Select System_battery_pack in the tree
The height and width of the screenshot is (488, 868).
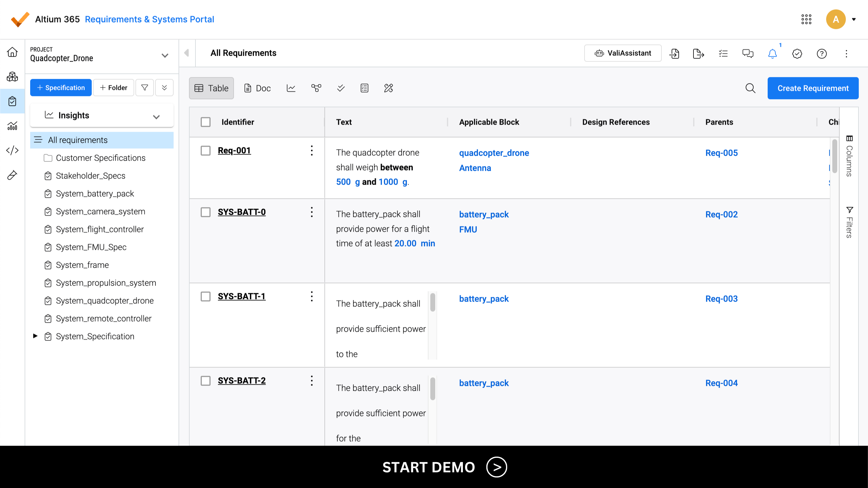pos(95,194)
